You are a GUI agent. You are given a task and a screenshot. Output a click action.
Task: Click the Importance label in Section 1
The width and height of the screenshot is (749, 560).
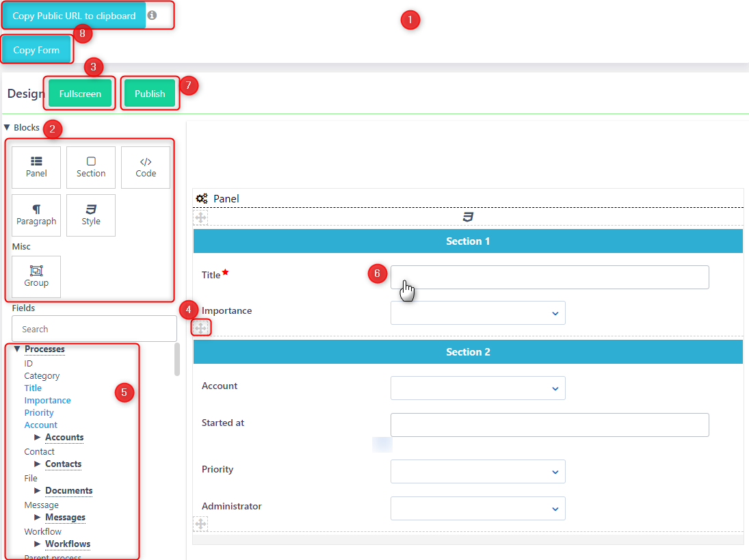pos(226,311)
